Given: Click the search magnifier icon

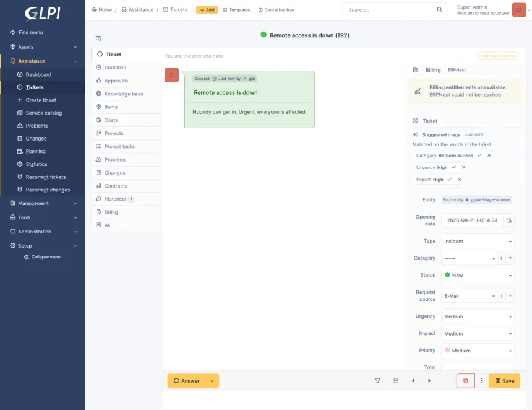Looking at the screenshot, I should click(439, 10).
